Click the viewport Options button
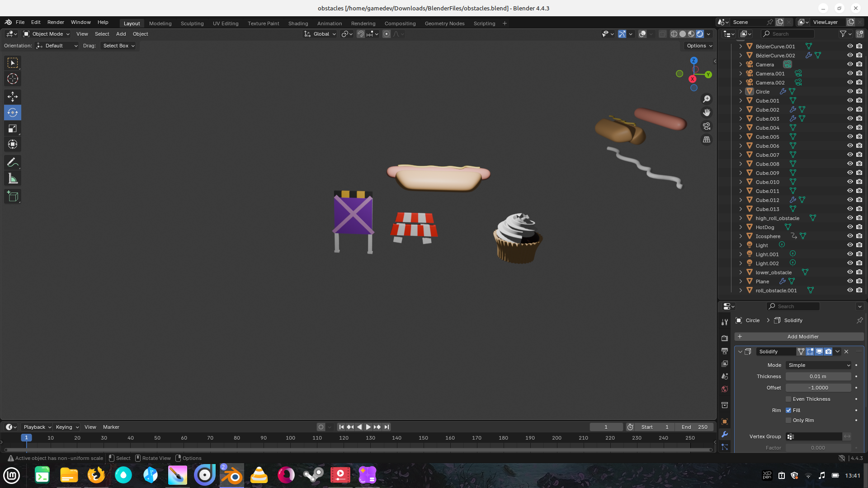Screen dimensions: 868x488 [698, 46]
